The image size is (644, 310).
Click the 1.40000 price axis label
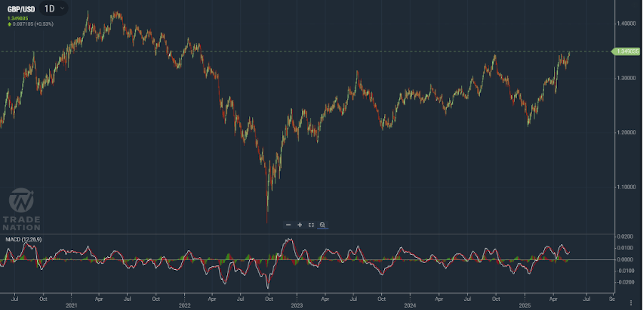[x=627, y=23]
